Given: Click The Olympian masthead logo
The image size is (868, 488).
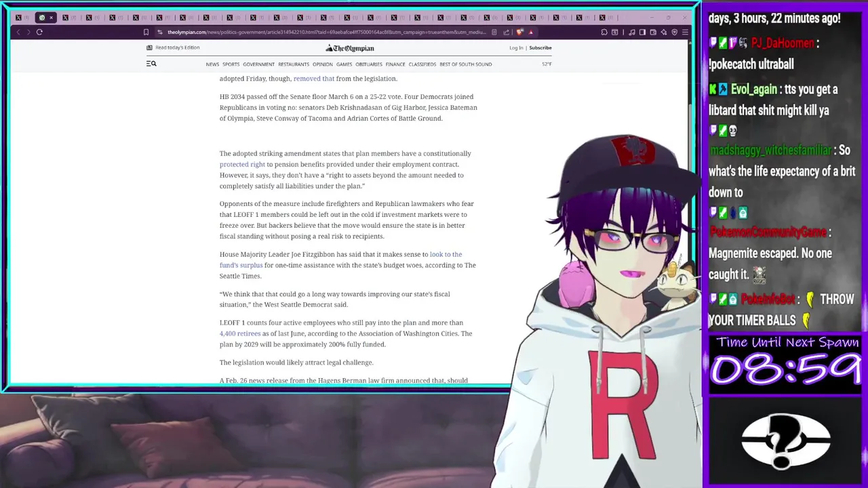Looking at the screenshot, I should tap(350, 48).
